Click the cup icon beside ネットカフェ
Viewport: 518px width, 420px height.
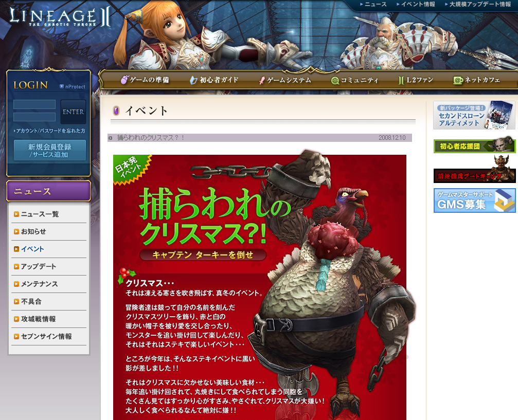pyautogui.click(x=458, y=80)
